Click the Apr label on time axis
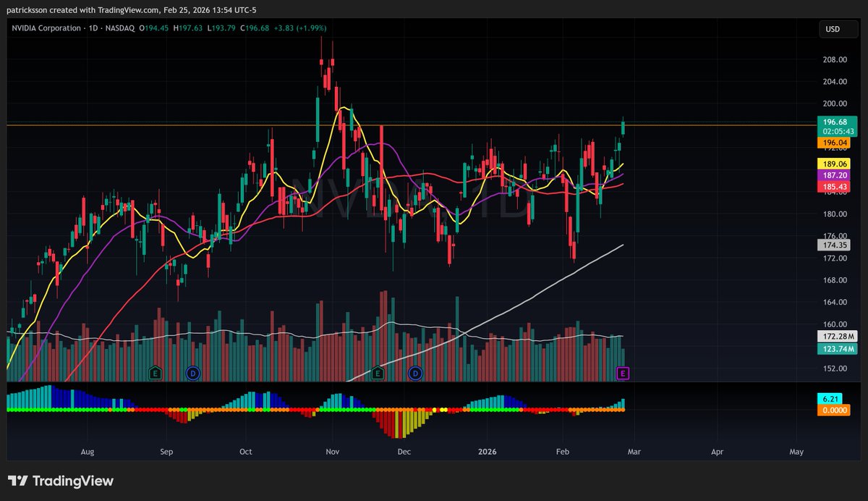The width and height of the screenshot is (868, 501). coord(718,452)
